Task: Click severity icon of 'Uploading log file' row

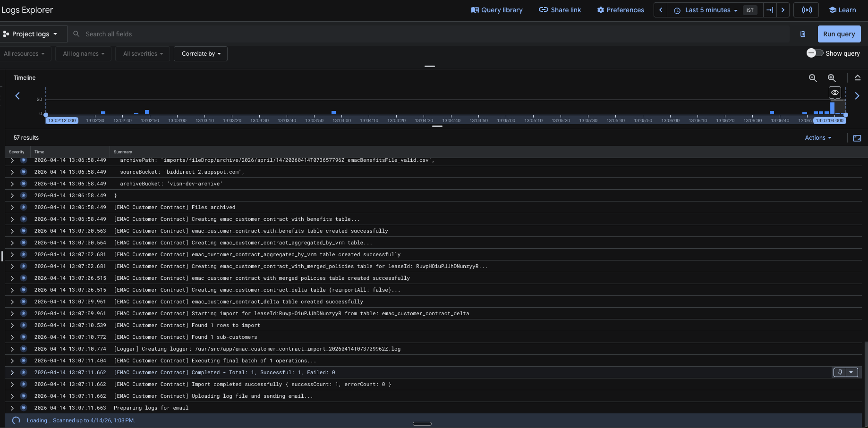Action: (x=23, y=396)
